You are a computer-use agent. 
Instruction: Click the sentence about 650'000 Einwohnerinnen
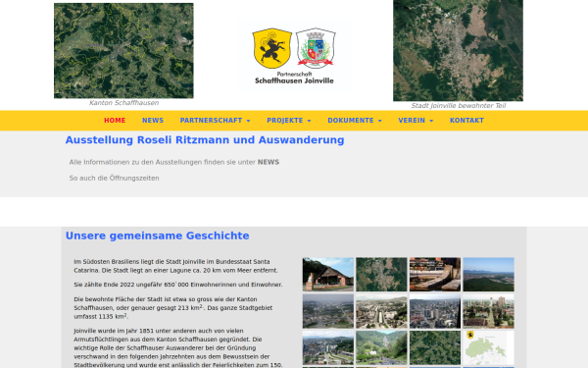pyautogui.click(x=178, y=285)
